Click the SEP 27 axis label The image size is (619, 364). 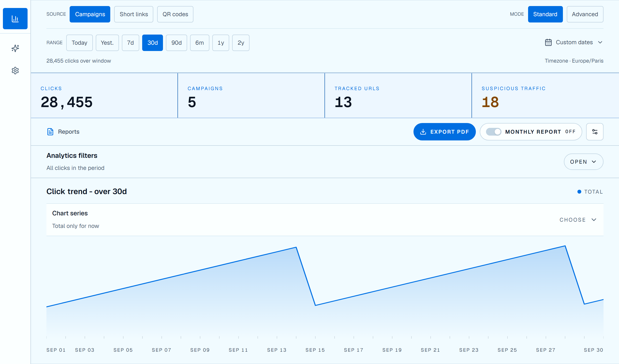click(x=545, y=350)
